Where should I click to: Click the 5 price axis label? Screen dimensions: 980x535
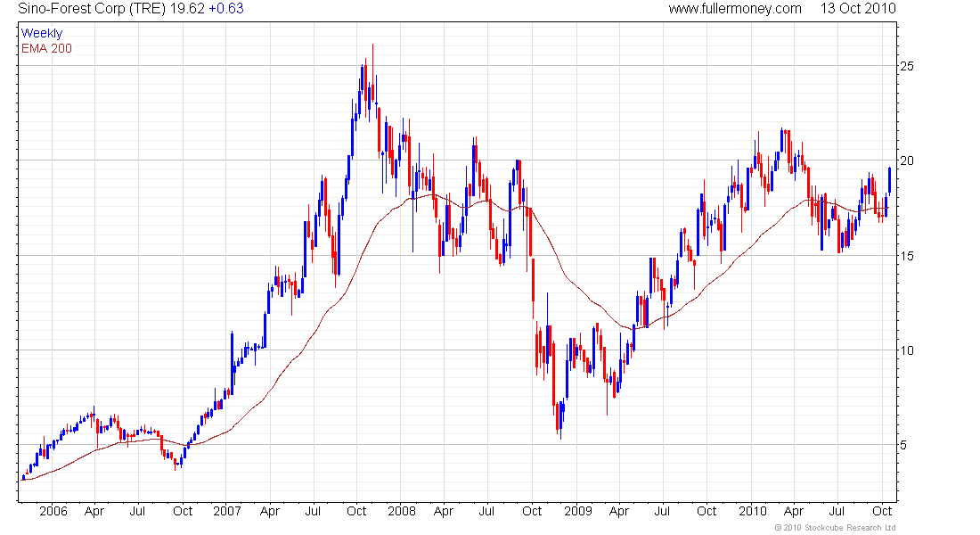click(903, 446)
